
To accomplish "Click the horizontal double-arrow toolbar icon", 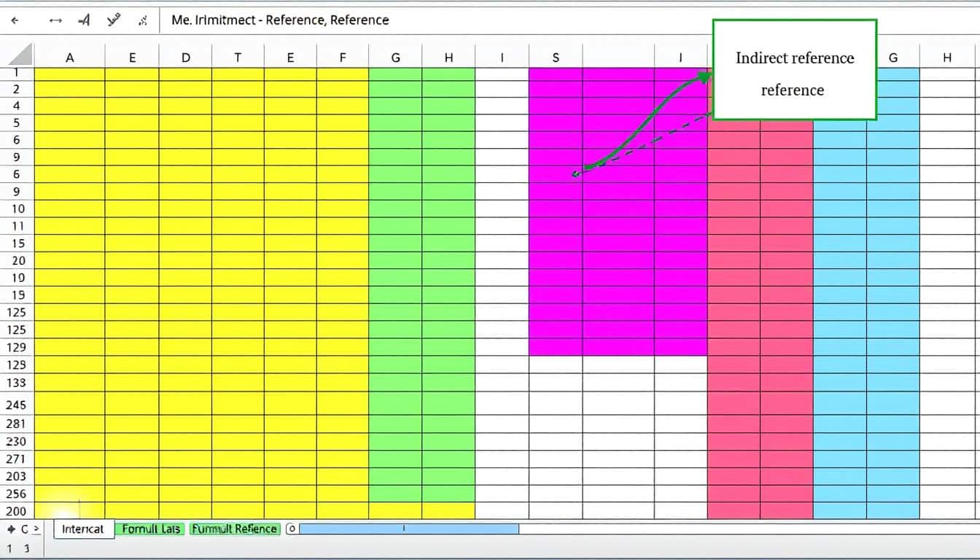I will 55,20.
